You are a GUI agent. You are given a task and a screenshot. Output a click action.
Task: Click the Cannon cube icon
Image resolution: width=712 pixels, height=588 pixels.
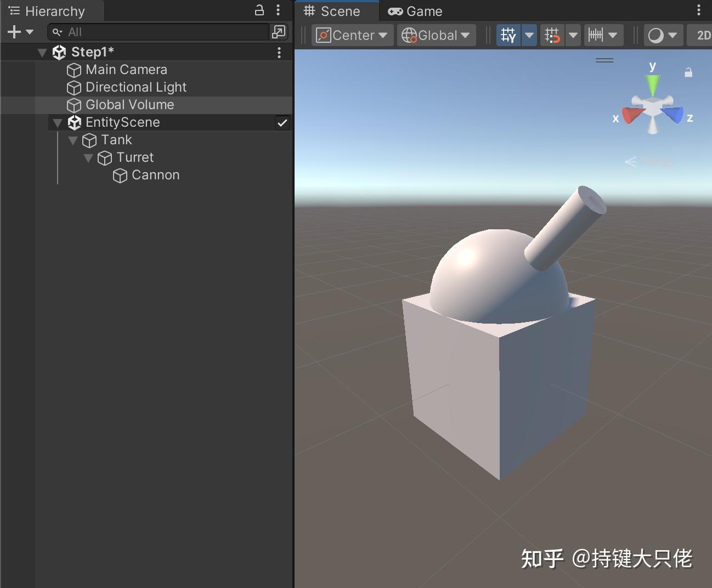click(x=120, y=176)
